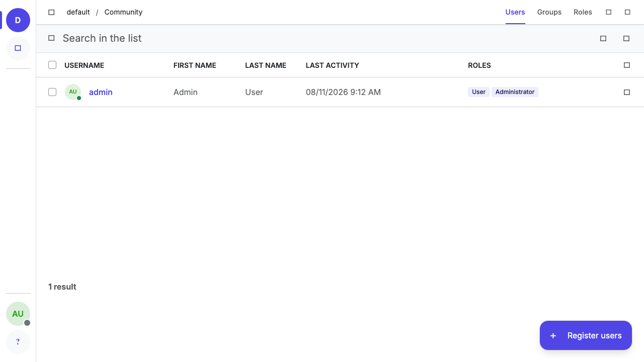Sort by USERNAME column header
Viewport: 644px width, 362px height.
coord(84,65)
